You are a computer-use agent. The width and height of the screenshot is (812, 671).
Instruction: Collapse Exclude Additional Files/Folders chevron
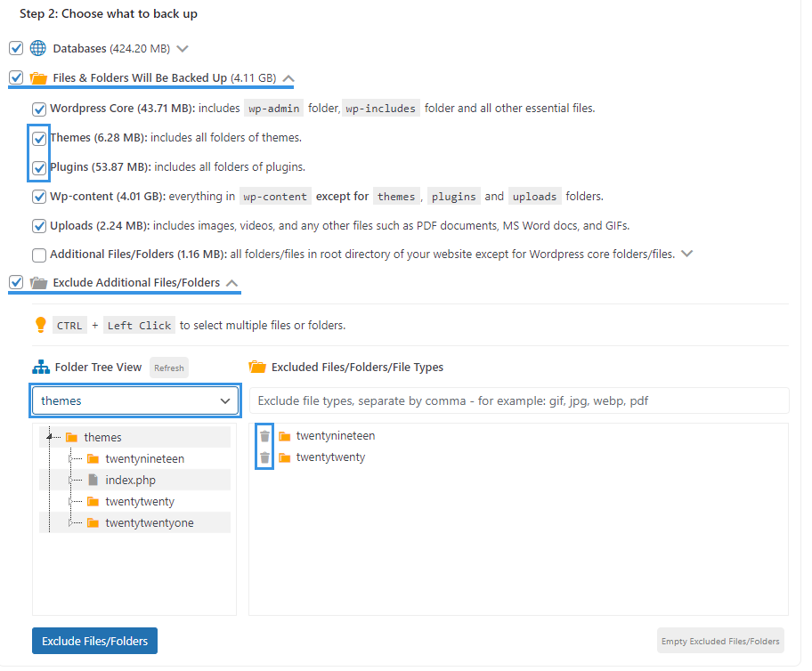coord(232,283)
